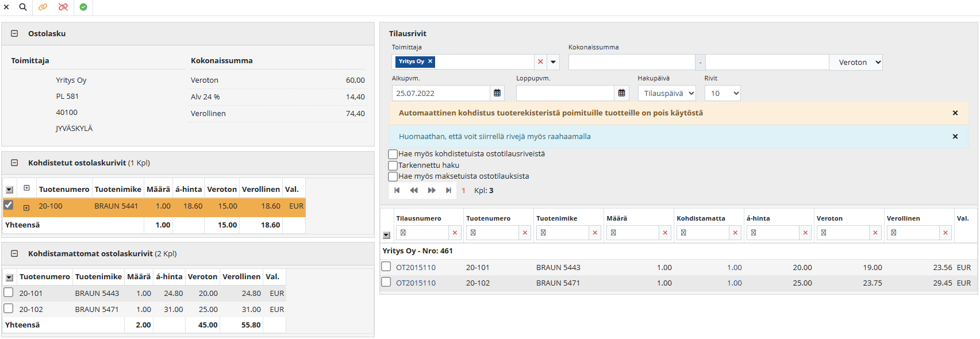Click the orange link (kohdista) icon in toolbar

click(x=43, y=7)
